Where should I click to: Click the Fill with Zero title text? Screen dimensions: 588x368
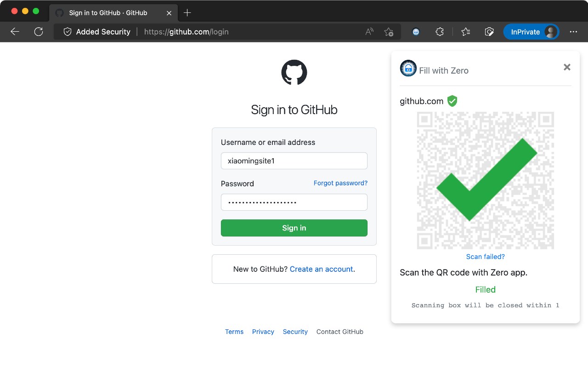[444, 71]
